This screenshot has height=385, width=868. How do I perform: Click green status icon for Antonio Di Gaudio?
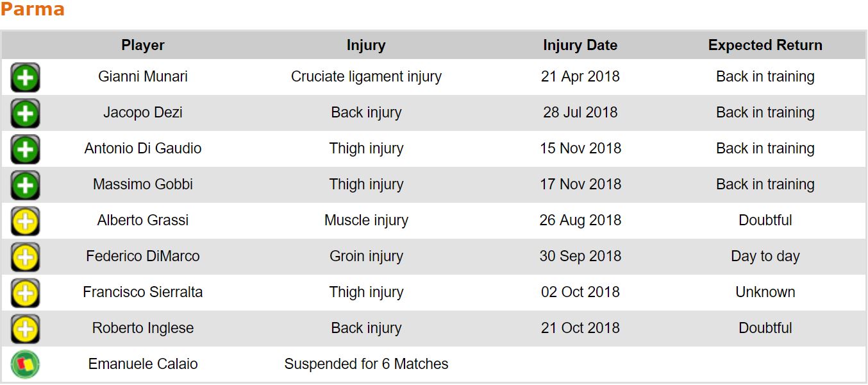coord(25,150)
